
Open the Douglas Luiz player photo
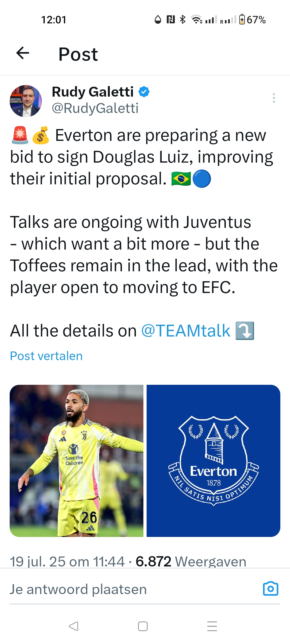point(77,461)
